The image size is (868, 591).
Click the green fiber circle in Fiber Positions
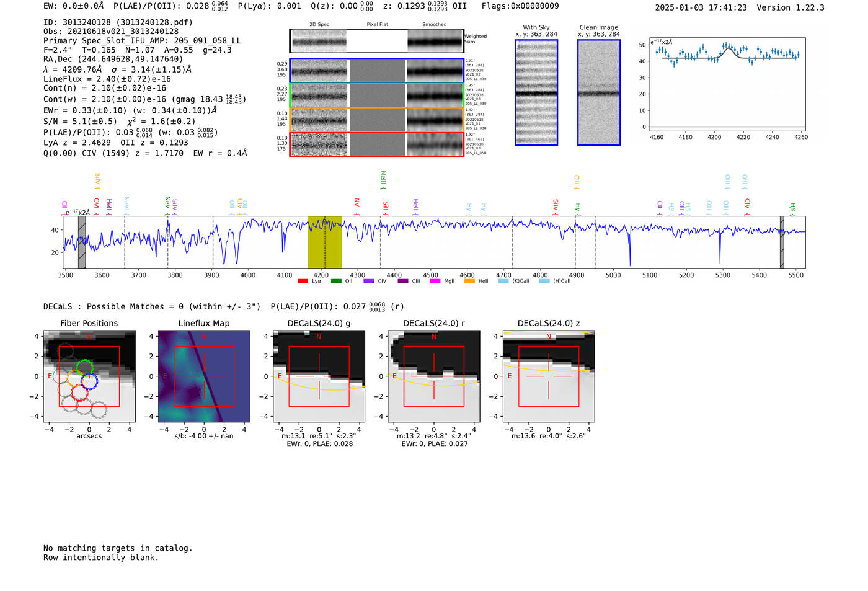[x=84, y=368]
